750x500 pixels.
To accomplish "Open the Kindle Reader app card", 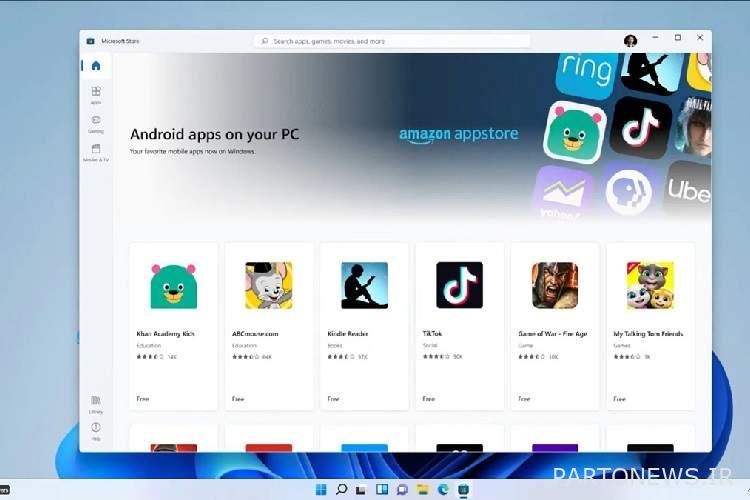I will click(364, 326).
